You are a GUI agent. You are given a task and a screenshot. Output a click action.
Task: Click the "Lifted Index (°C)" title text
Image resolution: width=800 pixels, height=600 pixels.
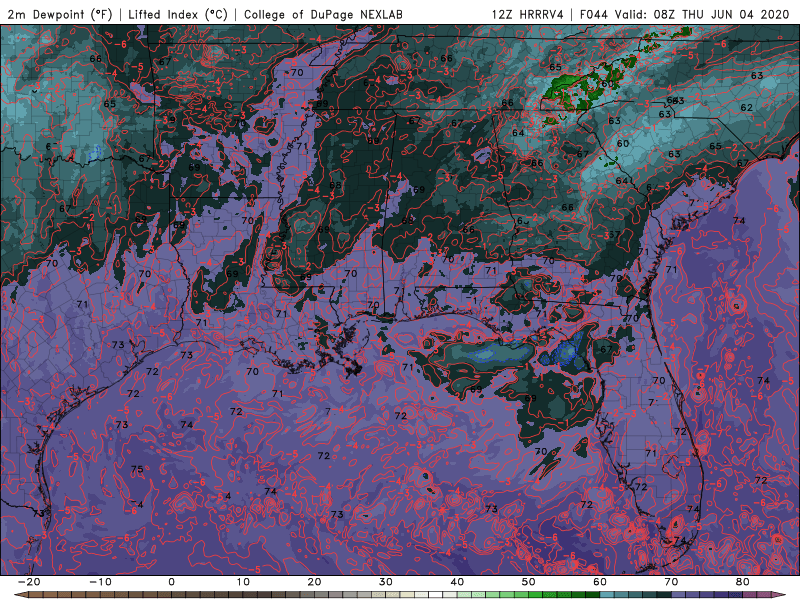click(178, 14)
